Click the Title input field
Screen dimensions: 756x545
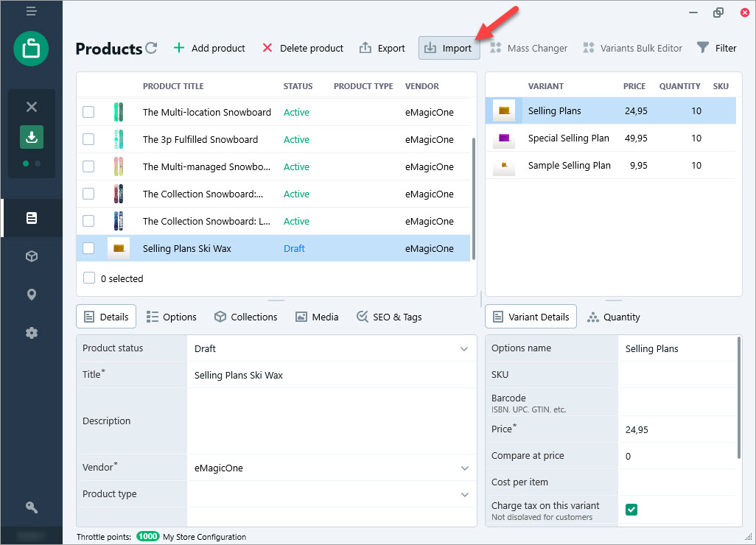pyautogui.click(x=332, y=375)
